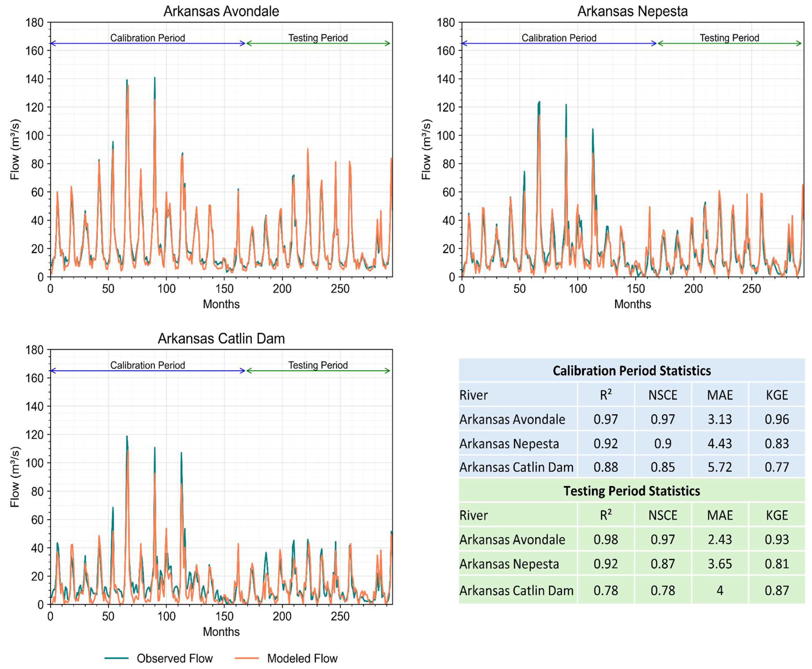Click Testing Period label in Catlin Dam chart
Image resolution: width=812 pixels, height=669 pixels.
pos(318,365)
